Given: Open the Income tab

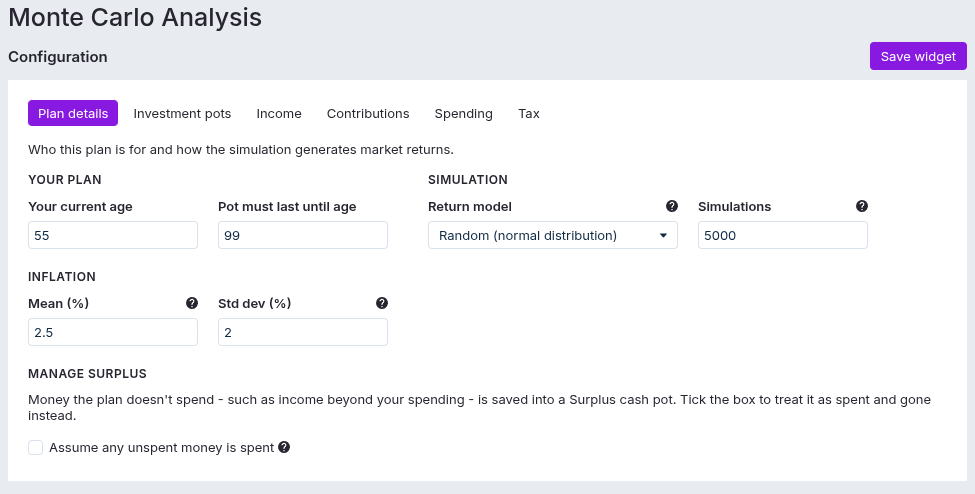Looking at the screenshot, I should 279,113.
